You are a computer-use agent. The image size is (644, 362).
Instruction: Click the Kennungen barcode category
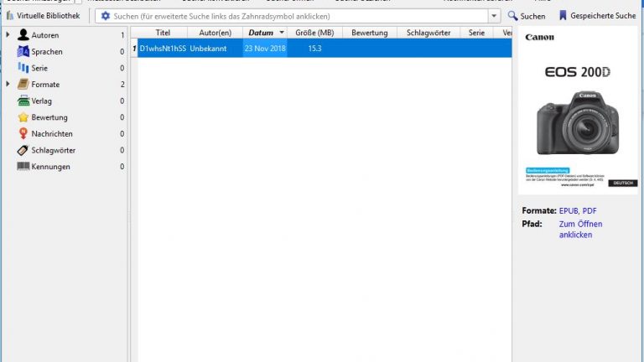click(50, 167)
